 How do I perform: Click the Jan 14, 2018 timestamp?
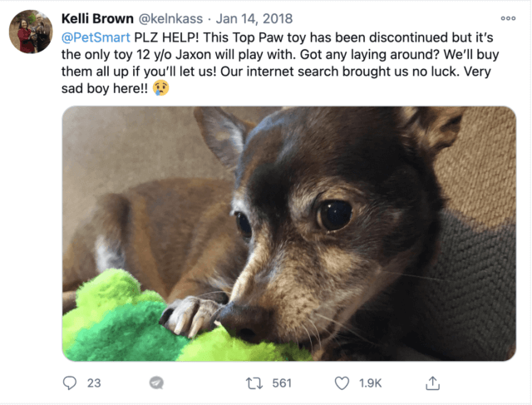[254, 18]
